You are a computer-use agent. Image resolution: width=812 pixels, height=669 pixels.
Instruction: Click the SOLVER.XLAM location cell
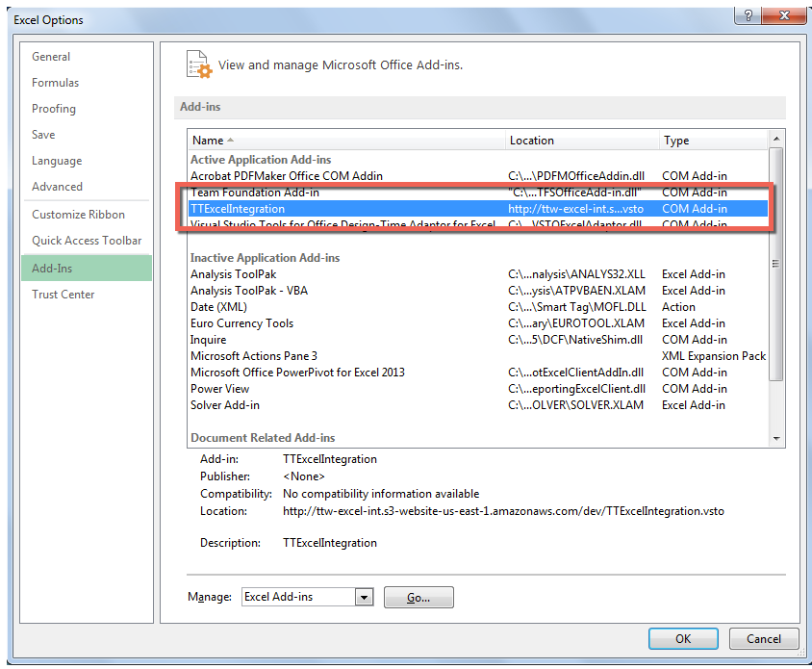(x=576, y=405)
